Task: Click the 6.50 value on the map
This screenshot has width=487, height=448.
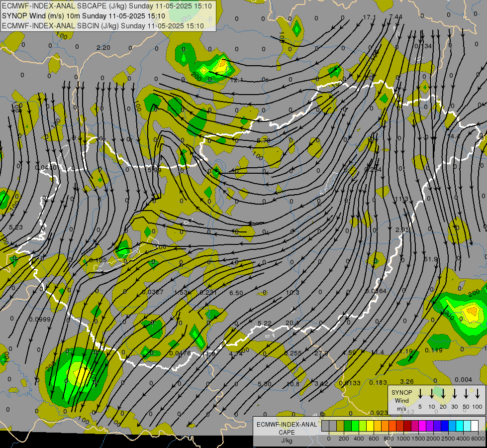Action: pos(236,293)
